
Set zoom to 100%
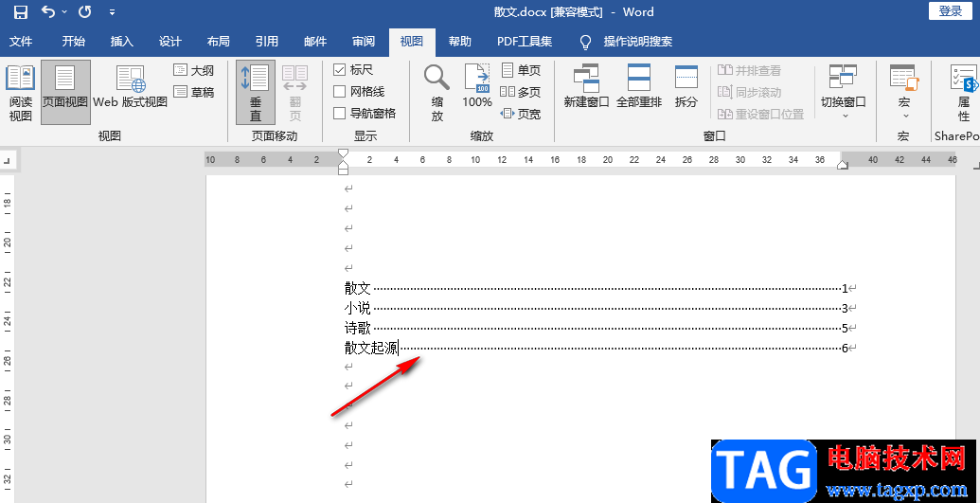coord(477,87)
